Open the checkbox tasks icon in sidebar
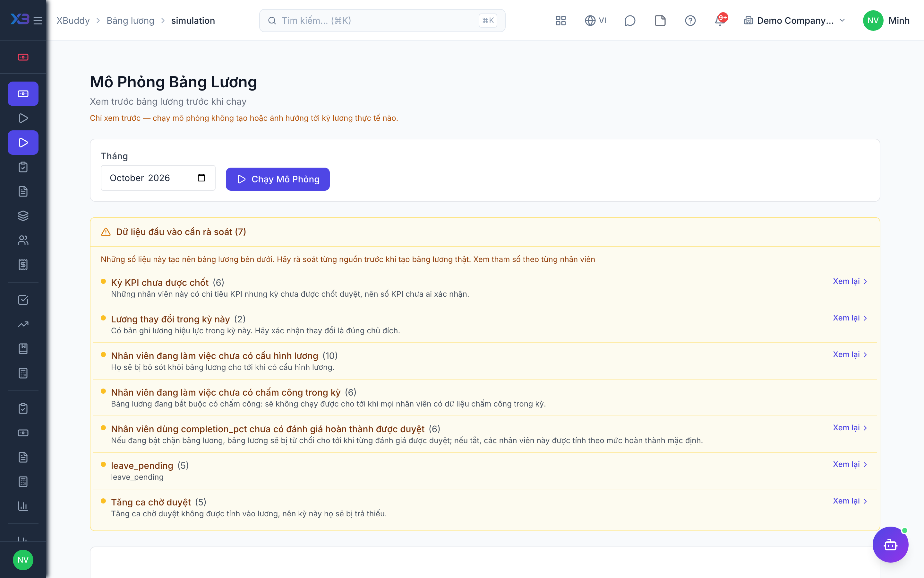924x578 pixels. pos(23,300)
